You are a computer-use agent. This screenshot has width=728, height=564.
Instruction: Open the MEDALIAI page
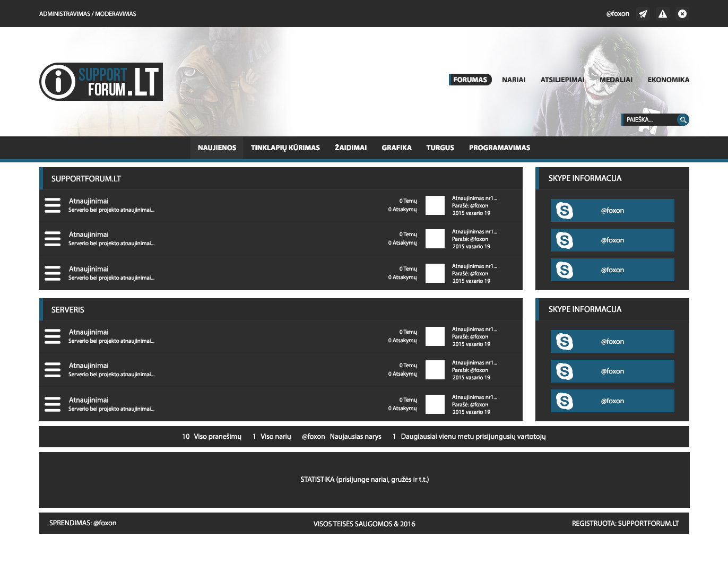616,80
